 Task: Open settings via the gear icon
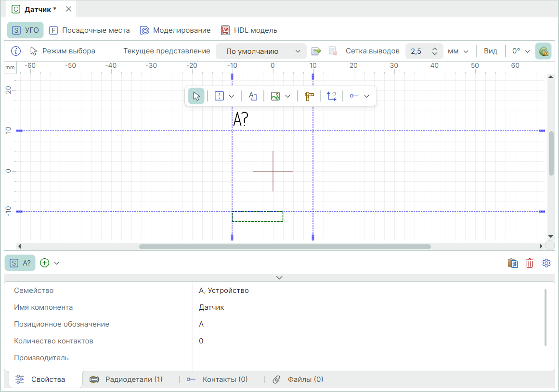click(x=546, y=263)
